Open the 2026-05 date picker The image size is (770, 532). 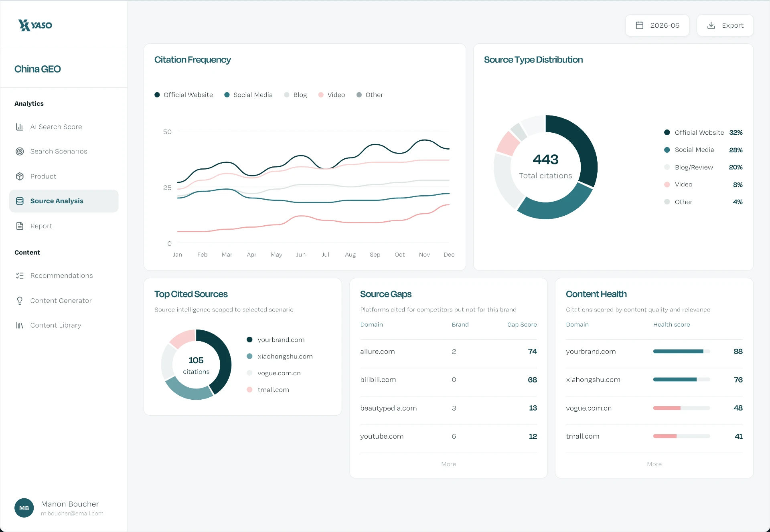click(657, 25)
